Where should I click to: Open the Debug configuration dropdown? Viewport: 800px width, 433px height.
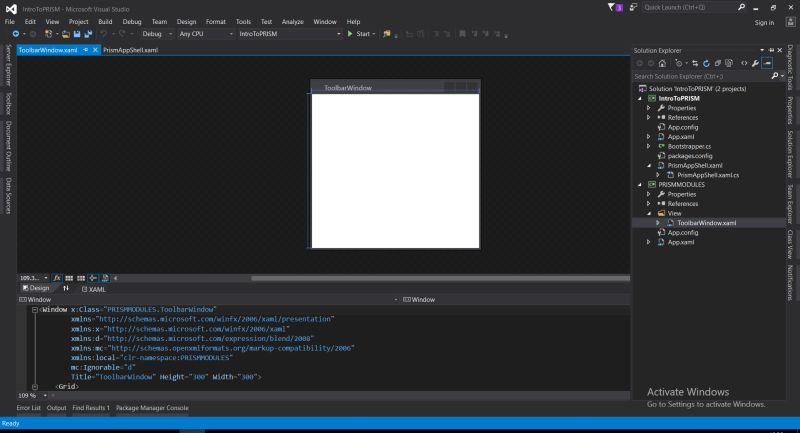tap(156, 34)
